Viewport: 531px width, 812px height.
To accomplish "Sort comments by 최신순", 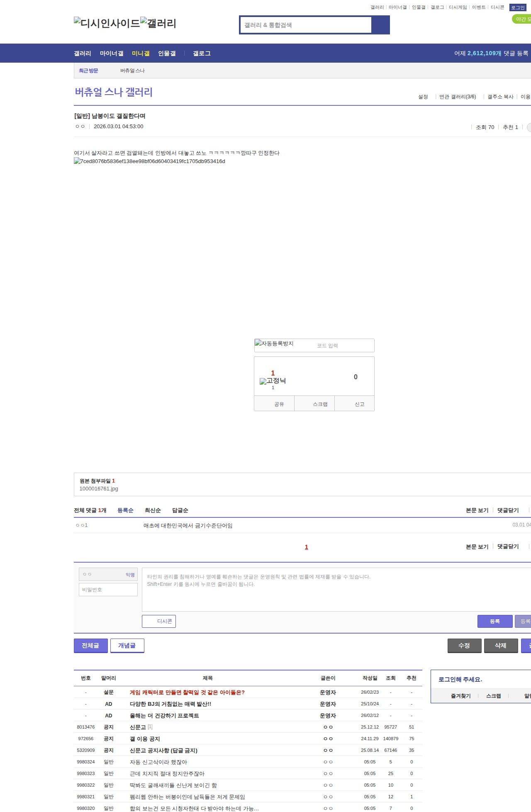I will [153, 510].
